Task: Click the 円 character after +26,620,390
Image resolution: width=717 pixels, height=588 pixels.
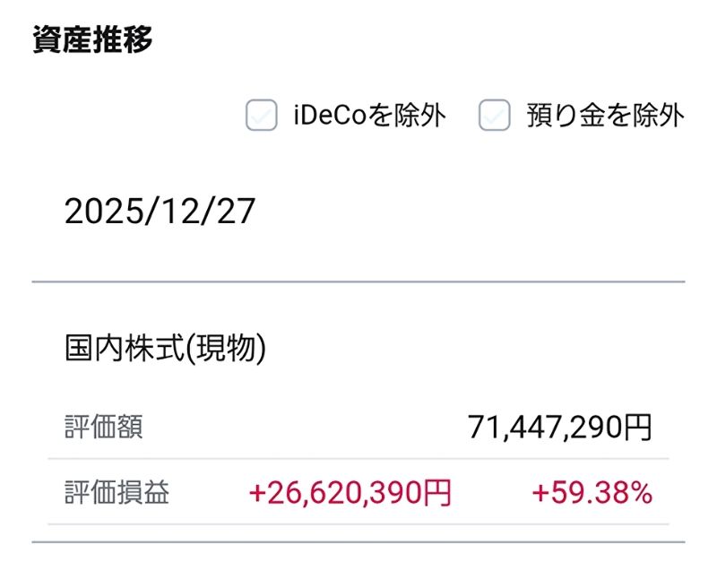Action: 436,493
